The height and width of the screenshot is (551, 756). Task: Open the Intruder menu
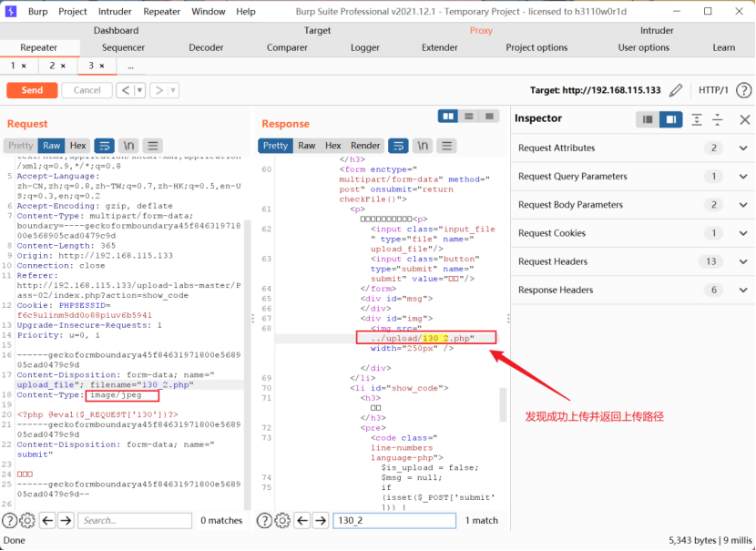(x=115, y=12)
